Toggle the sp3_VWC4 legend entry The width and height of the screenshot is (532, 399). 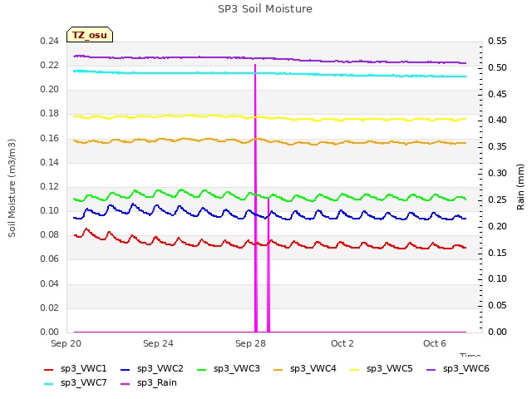click(x=305, y=369)
